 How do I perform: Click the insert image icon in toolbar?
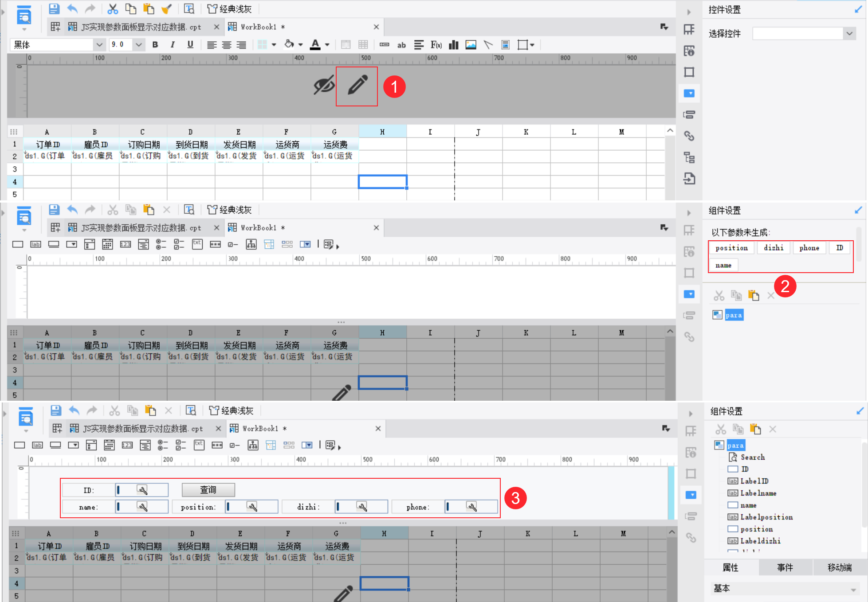click(x=471, y=45)
